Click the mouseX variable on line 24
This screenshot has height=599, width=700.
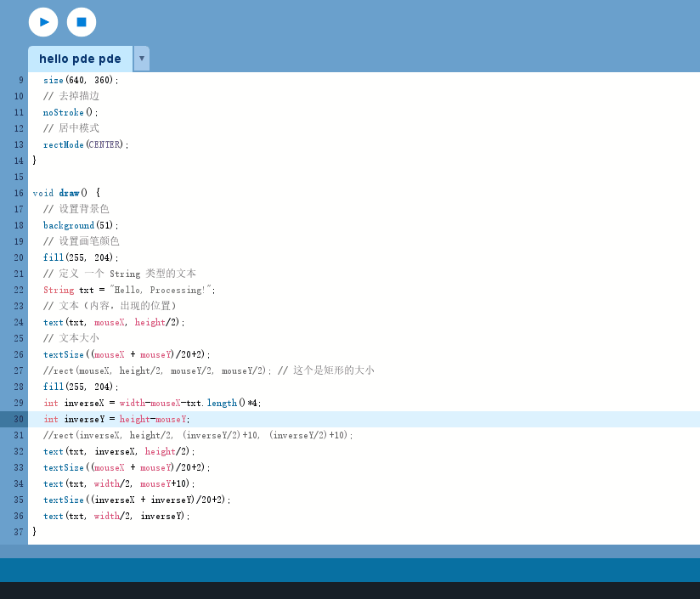tap(109, 322)
